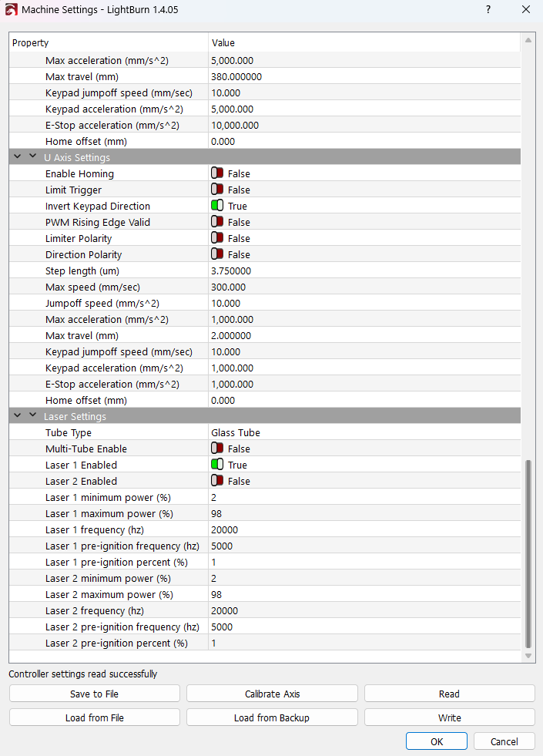Select the first Home offset value above U Axis
This screenshot has width=543, height=756.
(223, 141)
